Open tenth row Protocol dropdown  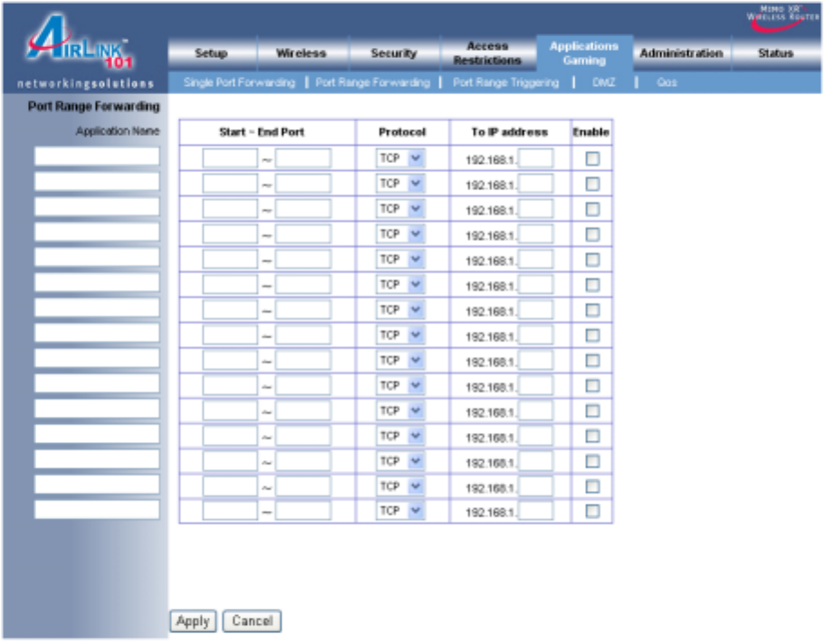tap(400, 385)
